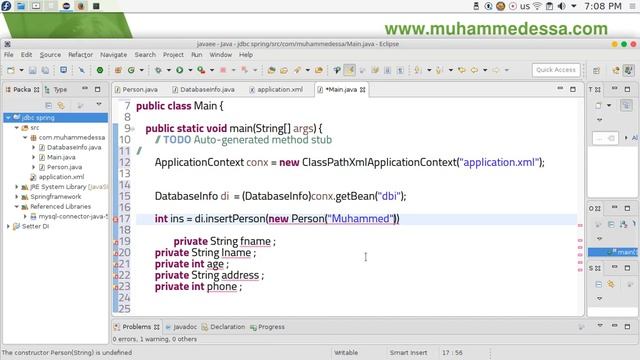Toggle Mark Occurrences highlighter icon
640x360 pixels.
pos(350,70)
